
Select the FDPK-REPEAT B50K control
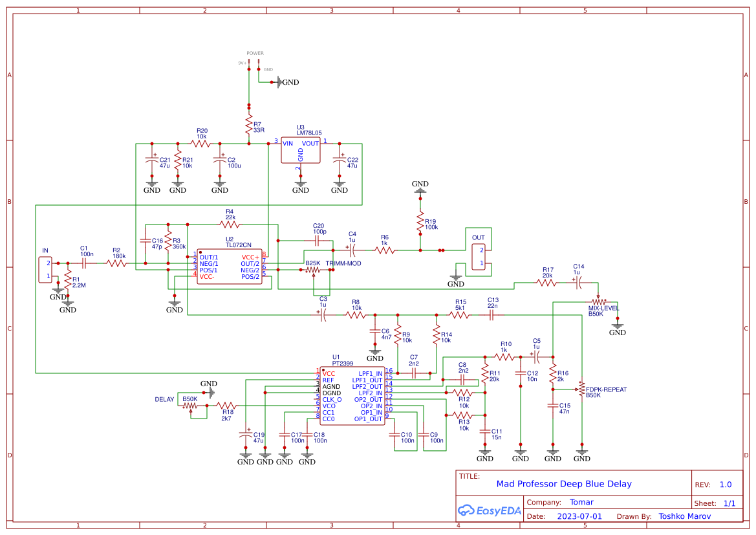tap(582, 388)
